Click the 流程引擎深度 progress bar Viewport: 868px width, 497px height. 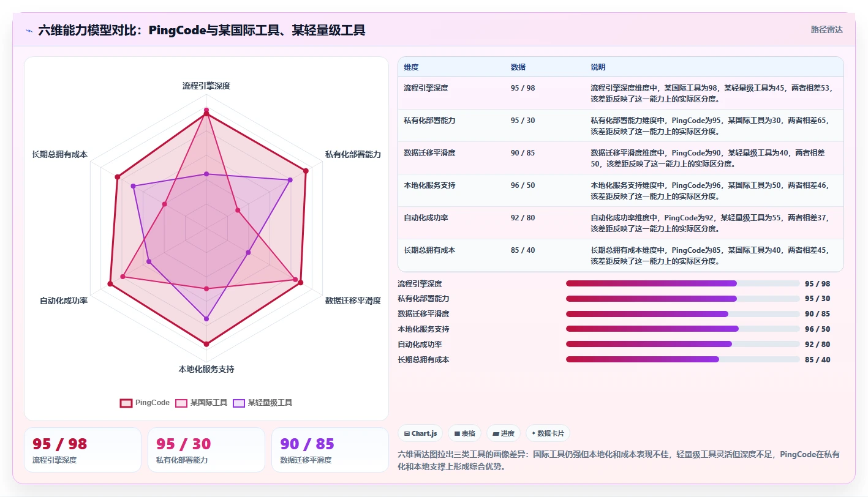pos(683,283)
